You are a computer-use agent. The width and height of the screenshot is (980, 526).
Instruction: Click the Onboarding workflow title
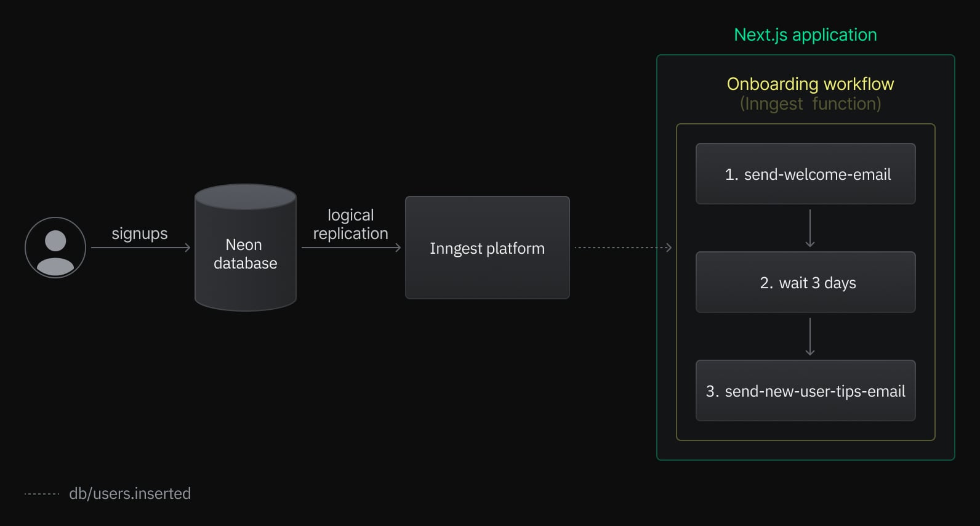(810, 84)
